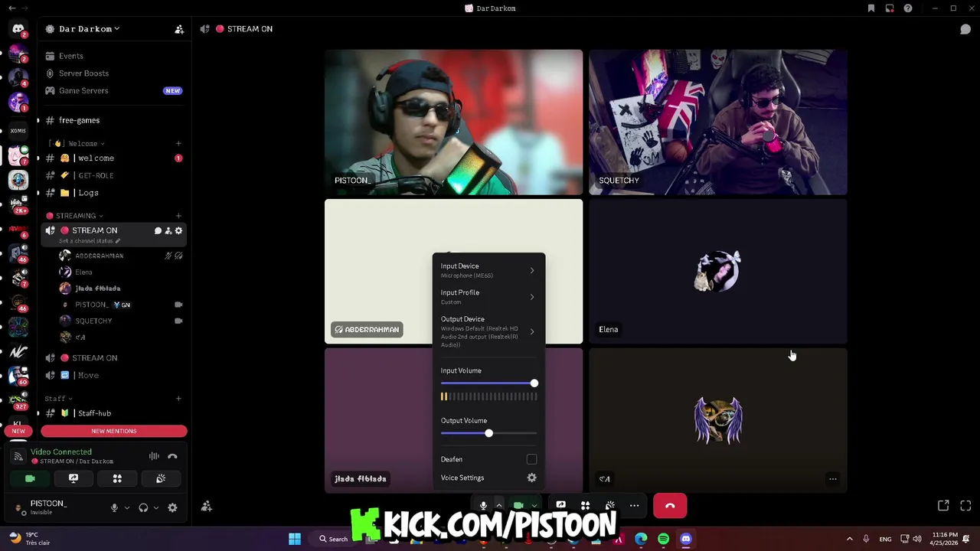Select the SQUETCHY video tile

point(718,122)
